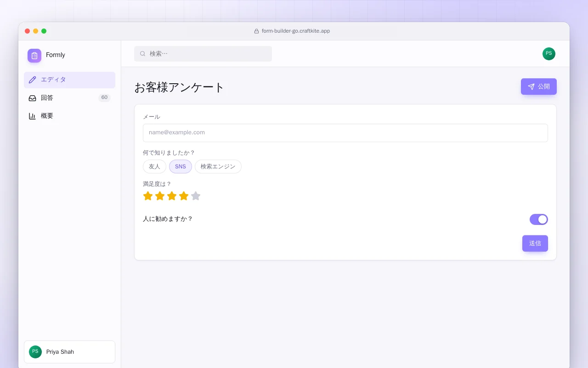This screenshot has width=588, height=368.
Task: Select the 検索エンジン option chip
Action: [218, 167]
